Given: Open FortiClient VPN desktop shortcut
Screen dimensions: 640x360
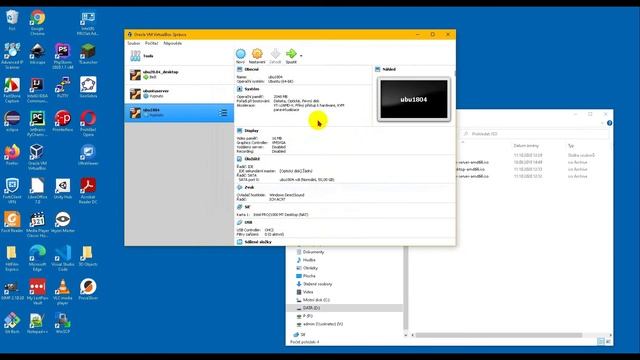Looking at the screenshot, I should coord(12,191).
